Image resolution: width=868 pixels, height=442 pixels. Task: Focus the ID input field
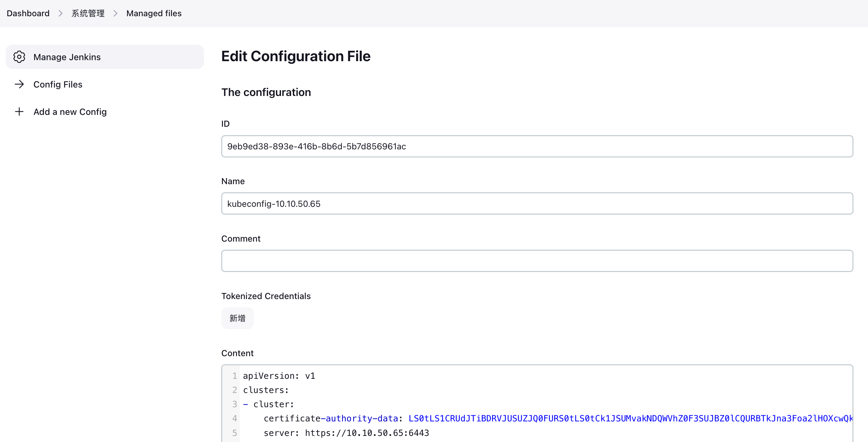537,146
